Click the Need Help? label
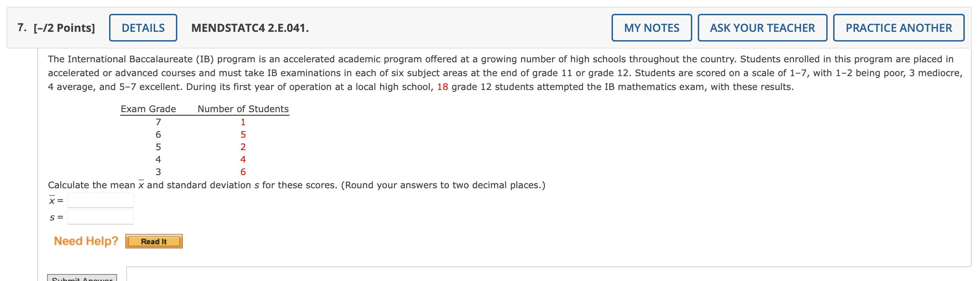The height and width of the screenshot is (281, 980). coord(86,240)
